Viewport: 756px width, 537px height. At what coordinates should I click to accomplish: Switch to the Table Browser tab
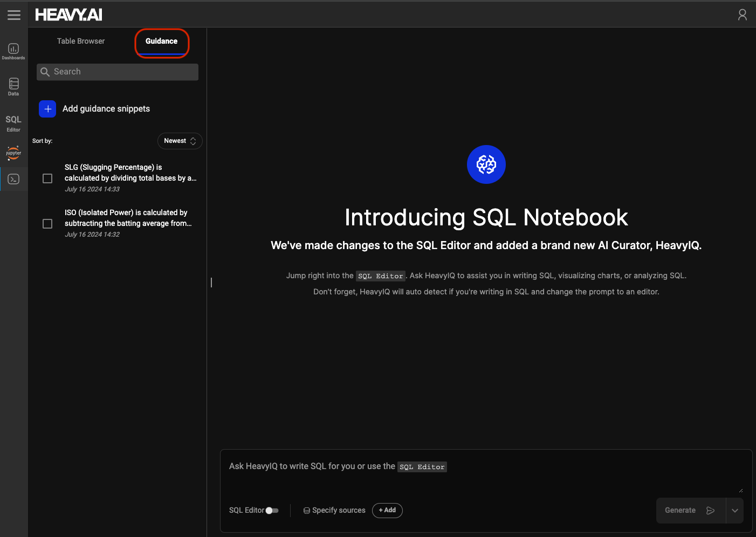81,42
